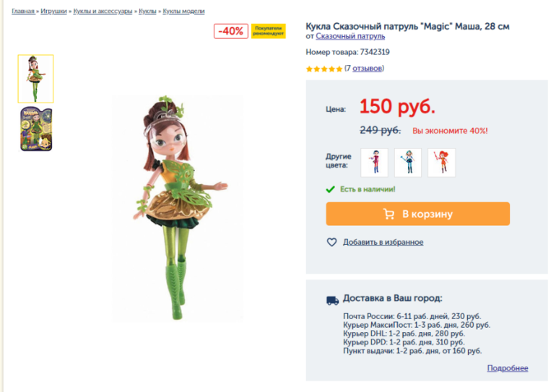Choose the orange-haired doll color variant

441,162
